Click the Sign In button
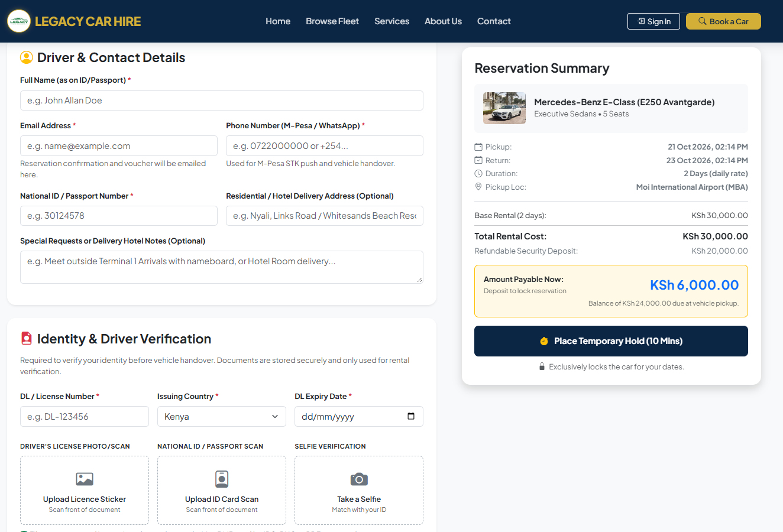Screen dimensions: 783x532 click(x=653, y=21)
